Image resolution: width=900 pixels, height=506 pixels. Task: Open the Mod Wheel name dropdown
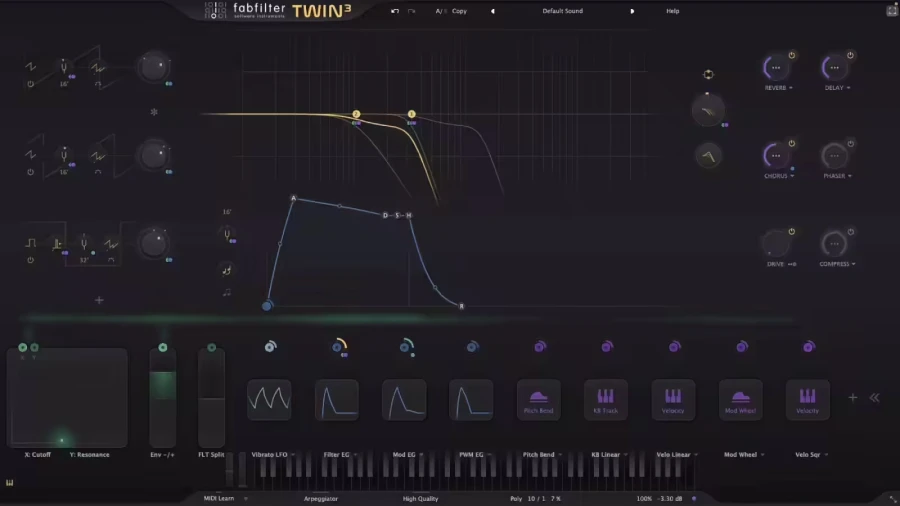[744, 454]
